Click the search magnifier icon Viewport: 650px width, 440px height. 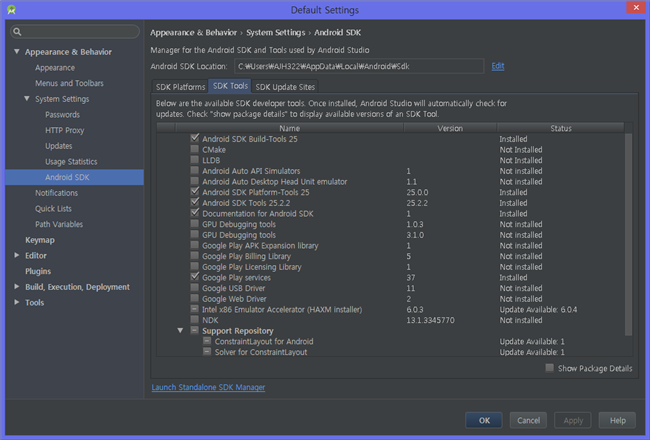tap(17, 32)
